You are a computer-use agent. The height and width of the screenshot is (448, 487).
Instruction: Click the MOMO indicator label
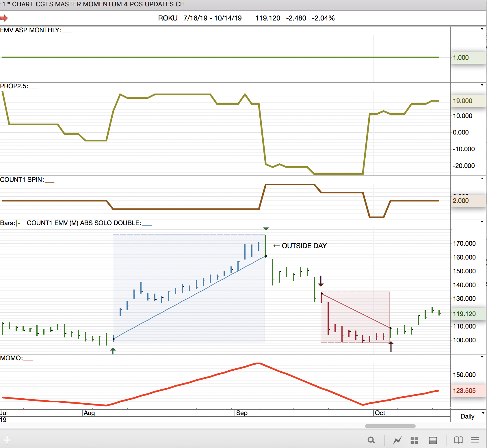pos(11,358)
